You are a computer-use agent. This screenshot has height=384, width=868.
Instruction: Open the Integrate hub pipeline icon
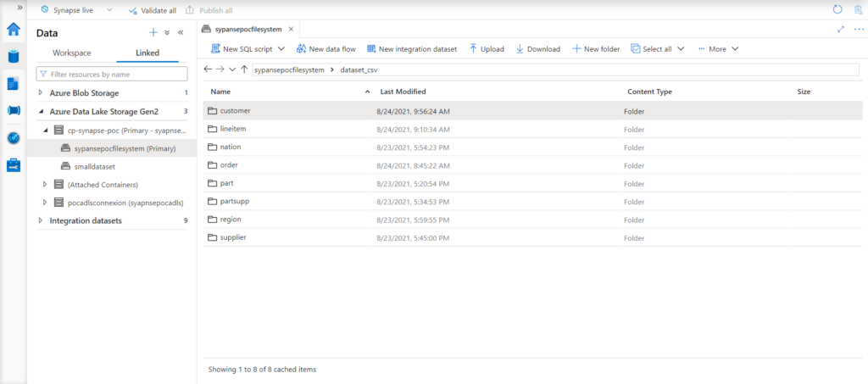coord(14,111)
